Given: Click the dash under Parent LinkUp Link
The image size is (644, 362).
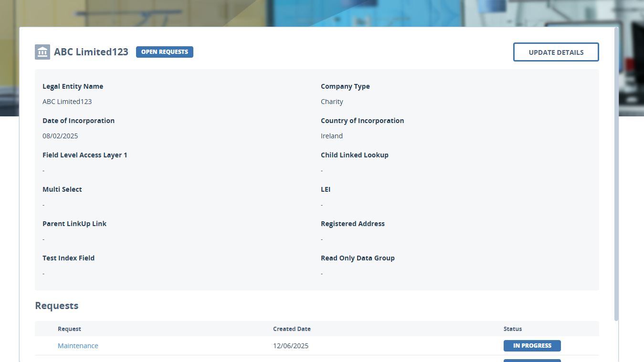Looking at the screenshot, I should (43, 238).
